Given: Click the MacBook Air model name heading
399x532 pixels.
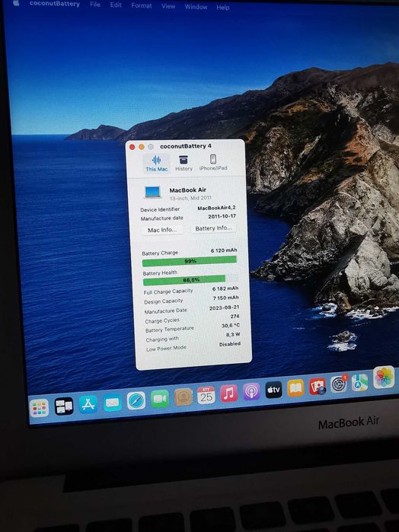Looking at the screenshot, I should point(188,190).
